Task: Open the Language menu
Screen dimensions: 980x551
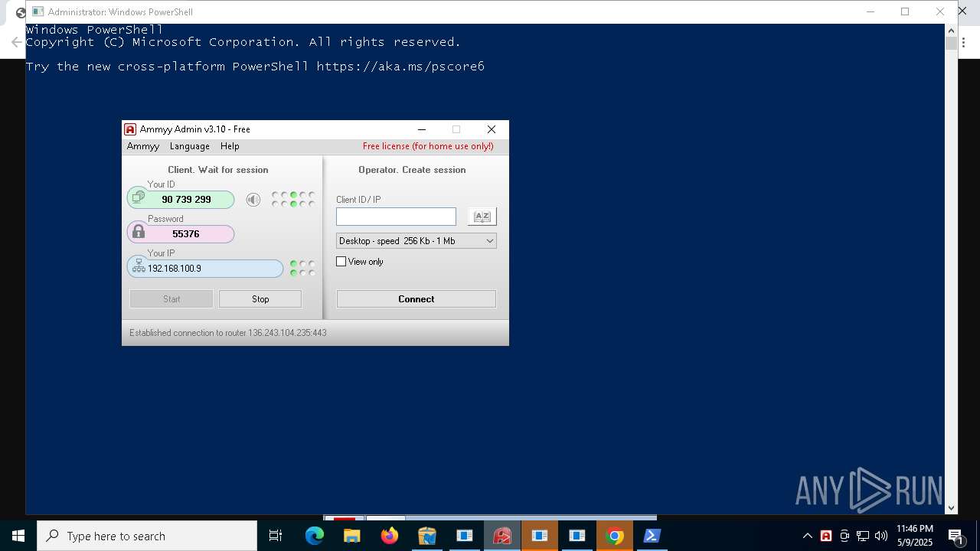Action: pyautogui.click(x=189, y=146)
